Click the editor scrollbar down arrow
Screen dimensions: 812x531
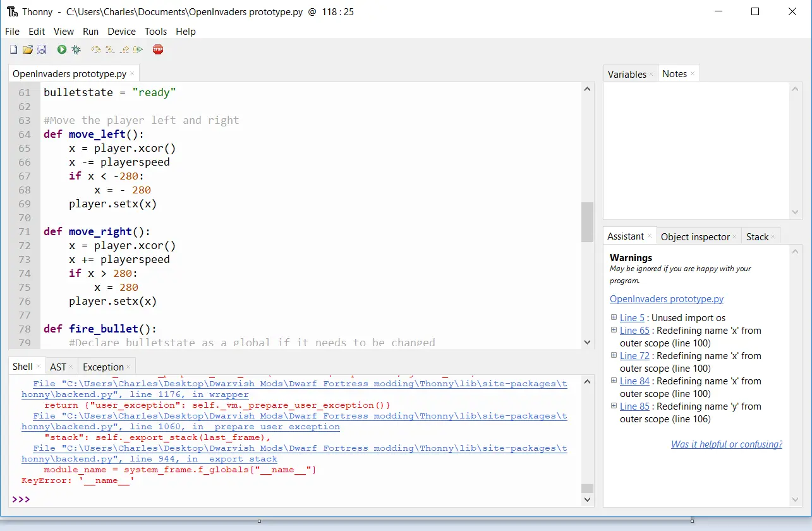tap(587, 342)
